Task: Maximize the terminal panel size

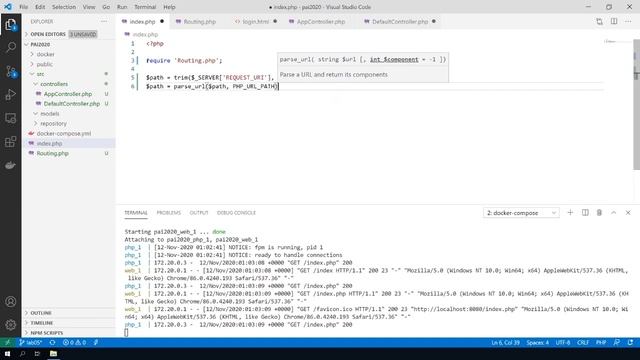Action: tap(613, 213)
